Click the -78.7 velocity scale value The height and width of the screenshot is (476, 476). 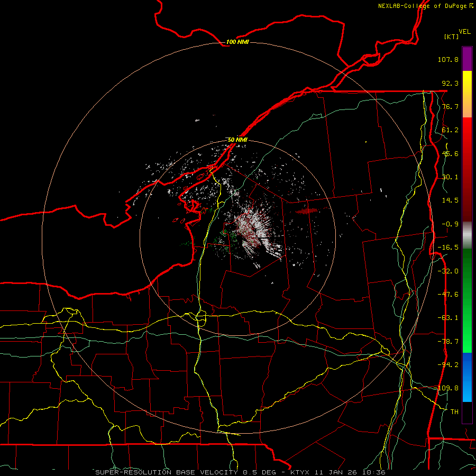pyautogui.click(x=448, y=342)
